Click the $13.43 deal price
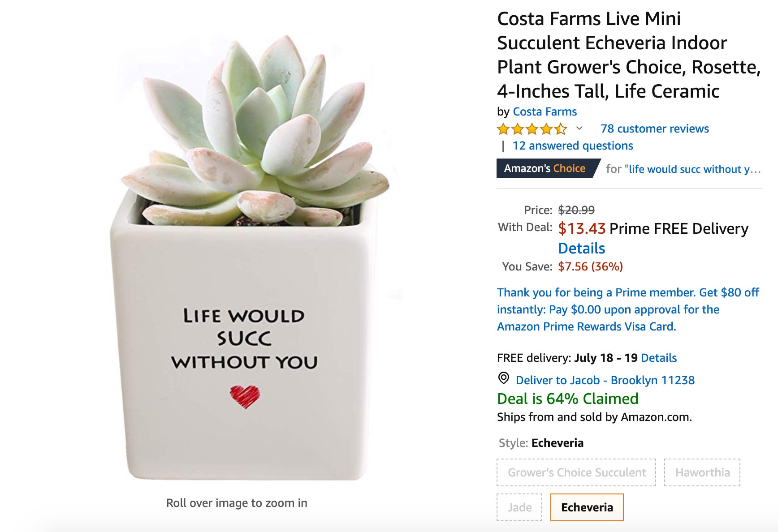 point(582,229)
